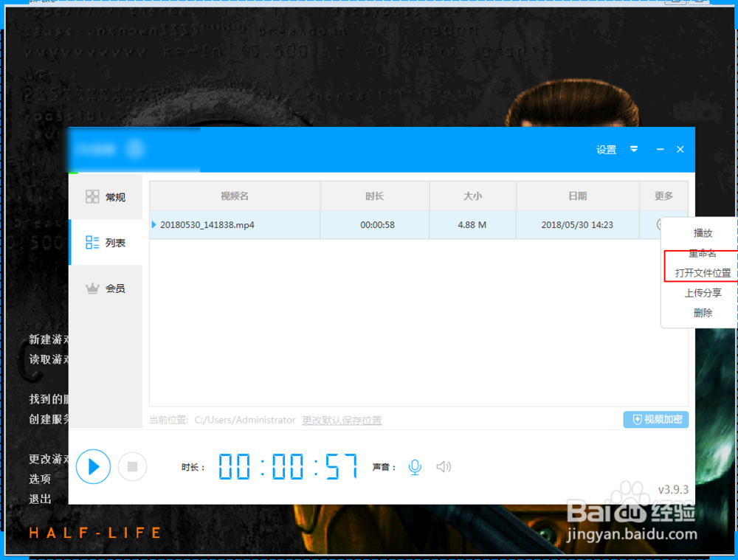738x560 pixels.
Task: Open the 列表 recording list panel
Action: 106,242
